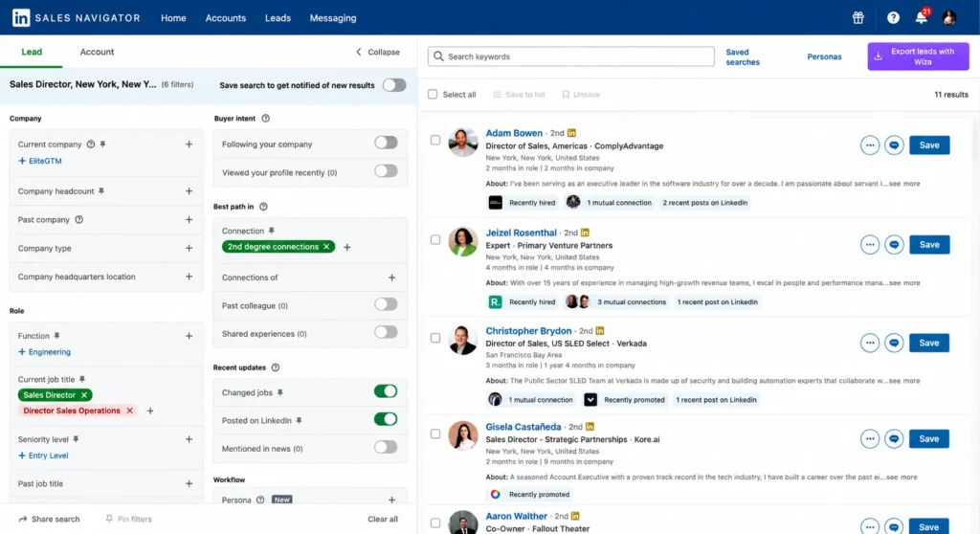
Task: Expand Past company filter
Action: click(189, 219)
